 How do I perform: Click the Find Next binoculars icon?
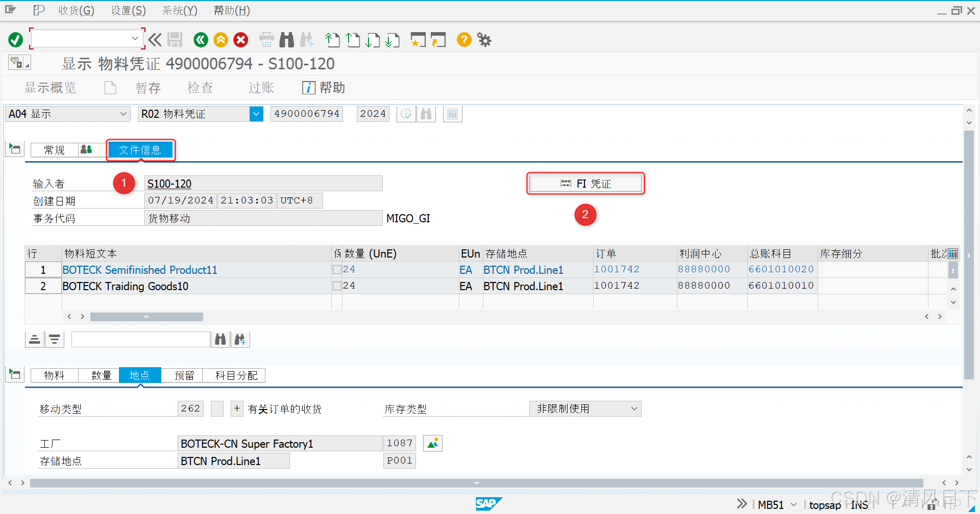307,40
